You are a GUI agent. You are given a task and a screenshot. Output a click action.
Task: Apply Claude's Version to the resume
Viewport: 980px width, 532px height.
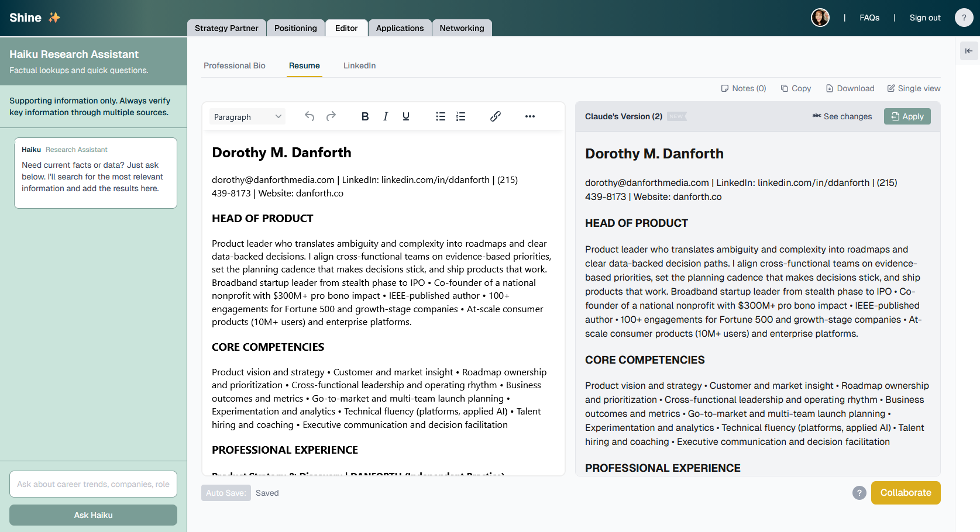(x=907, y=116)
